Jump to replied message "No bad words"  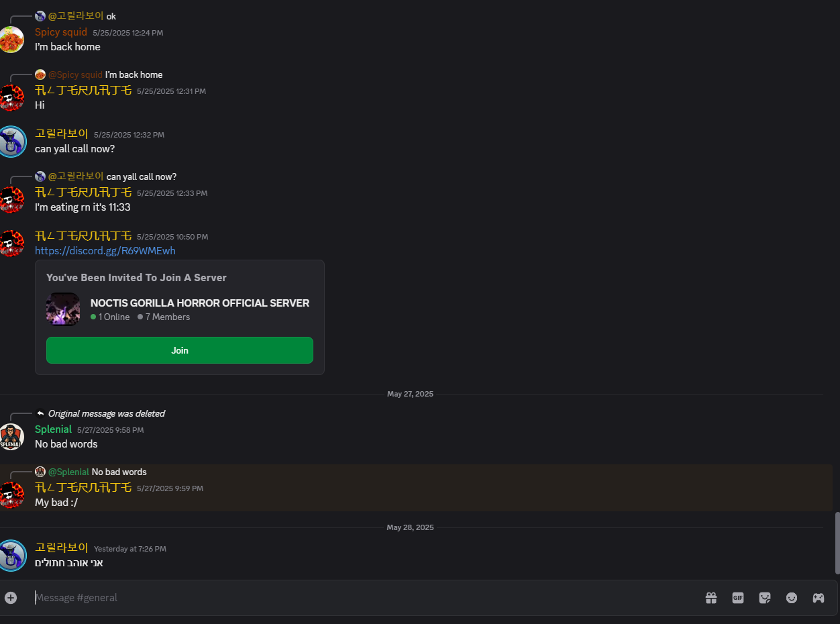[119, 472]
